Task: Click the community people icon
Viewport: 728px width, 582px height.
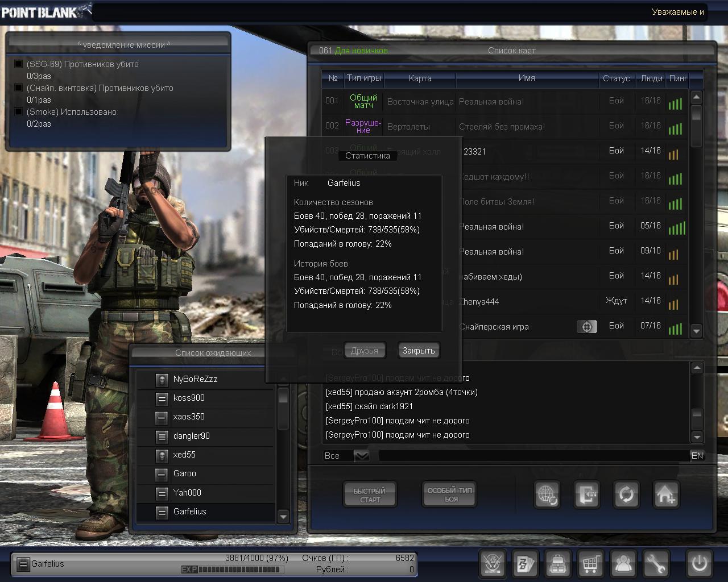Action: point(624,563)
